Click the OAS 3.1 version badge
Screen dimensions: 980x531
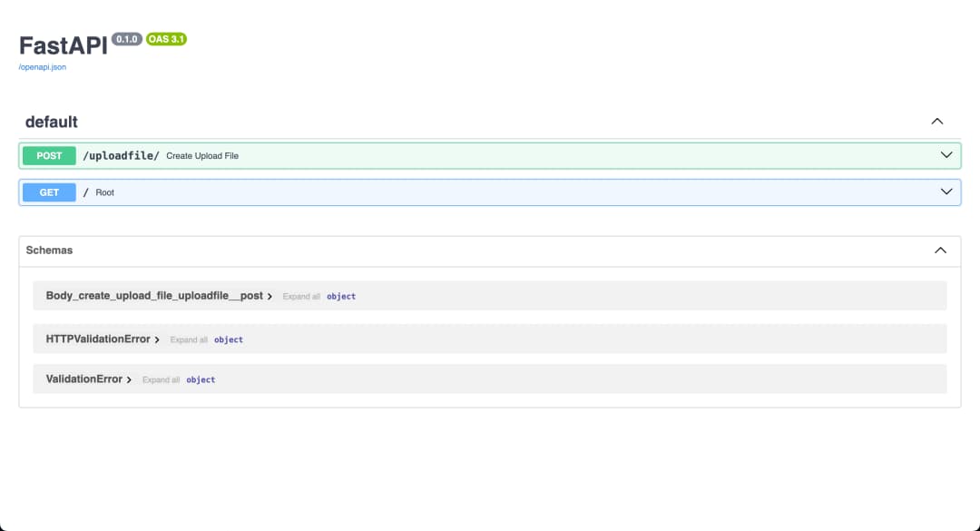point(165,39)
